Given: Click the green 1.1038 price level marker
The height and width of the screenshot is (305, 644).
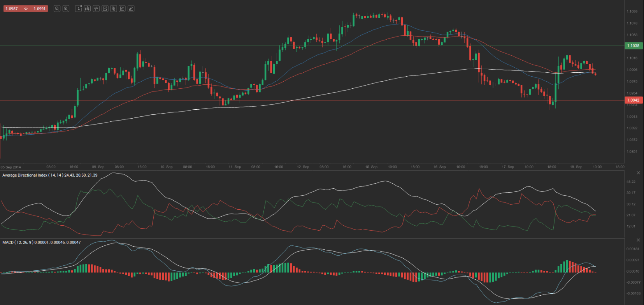Looking at the screenshot, I should click(633, 46).
